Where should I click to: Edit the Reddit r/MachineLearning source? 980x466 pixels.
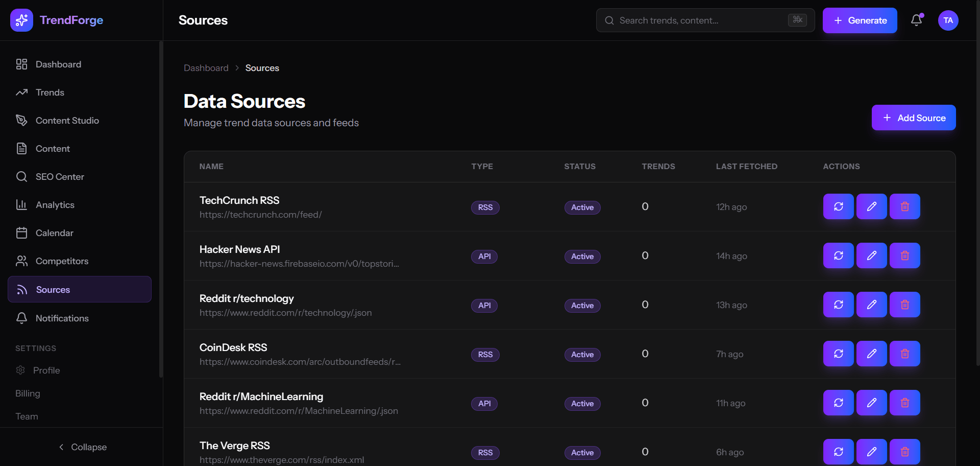872,403
